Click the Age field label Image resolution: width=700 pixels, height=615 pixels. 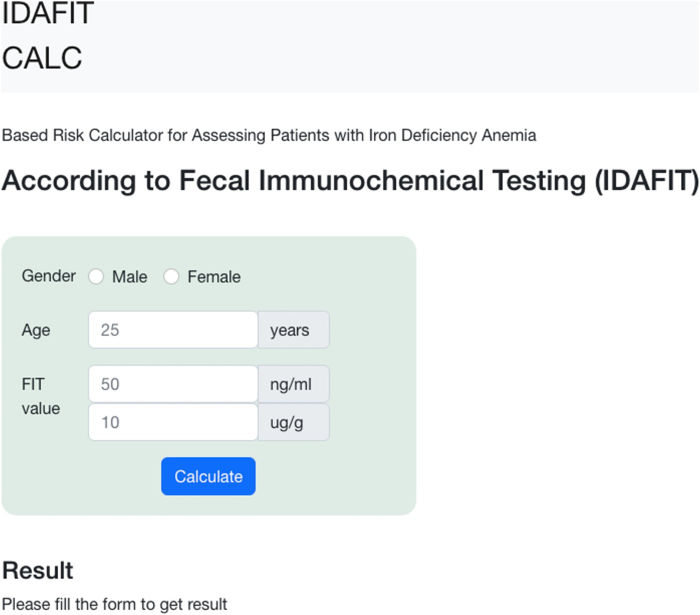coord(36,330)
